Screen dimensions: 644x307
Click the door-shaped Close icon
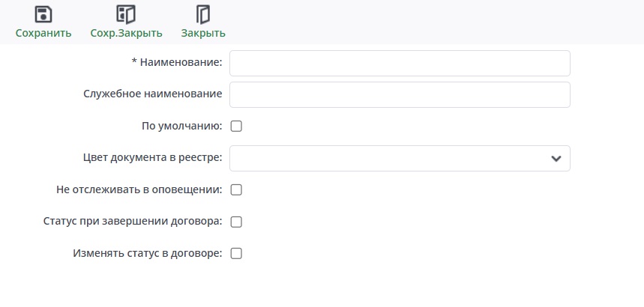coord(202,14)
